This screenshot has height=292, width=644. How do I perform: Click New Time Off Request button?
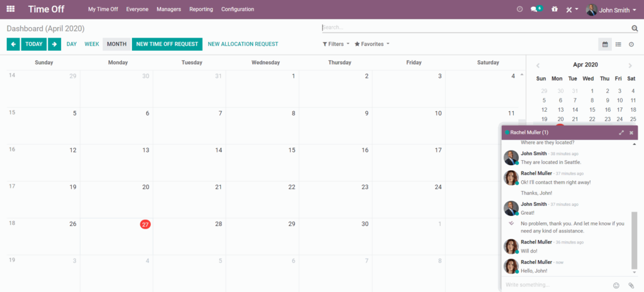pyautogui.click(x=167, y=44)
